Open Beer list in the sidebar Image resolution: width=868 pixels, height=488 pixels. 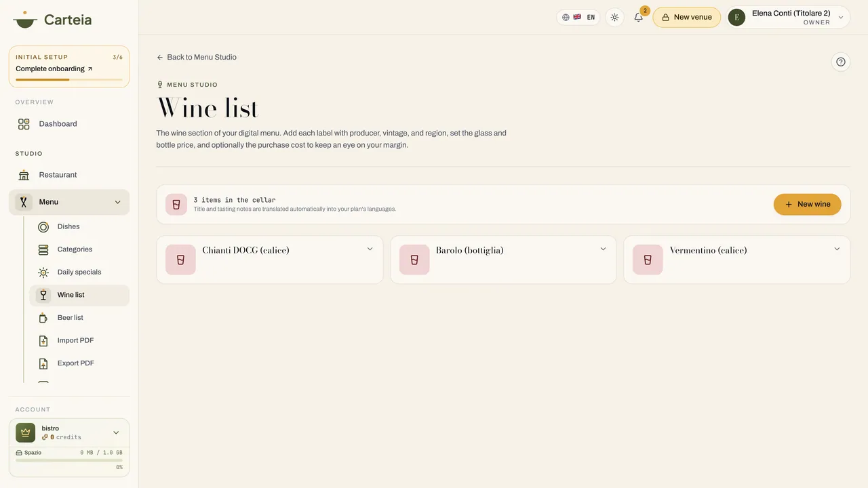pyautogui.click(x=79, y=318)
